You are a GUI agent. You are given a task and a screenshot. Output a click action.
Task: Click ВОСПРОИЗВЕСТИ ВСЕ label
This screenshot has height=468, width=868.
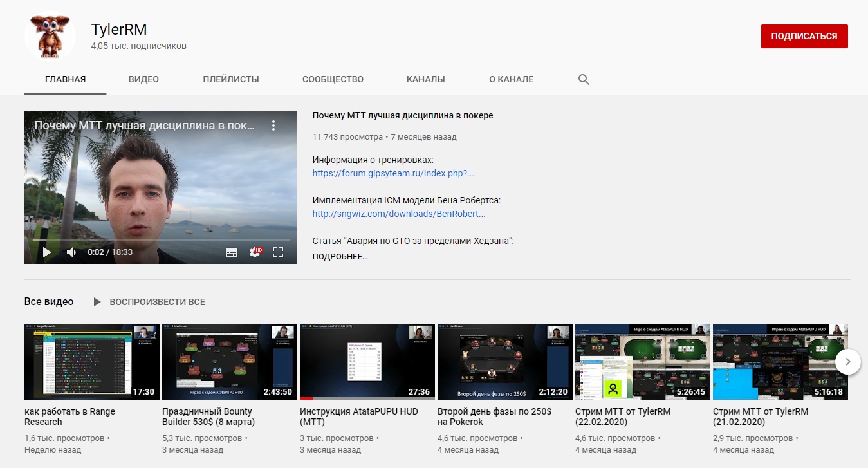158,302
